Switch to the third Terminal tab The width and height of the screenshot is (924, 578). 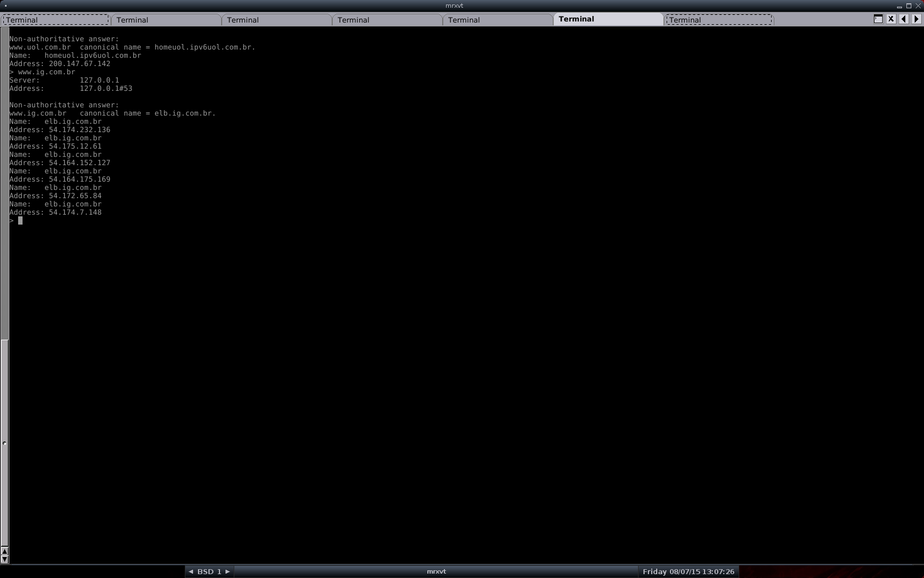coord(277,20)
